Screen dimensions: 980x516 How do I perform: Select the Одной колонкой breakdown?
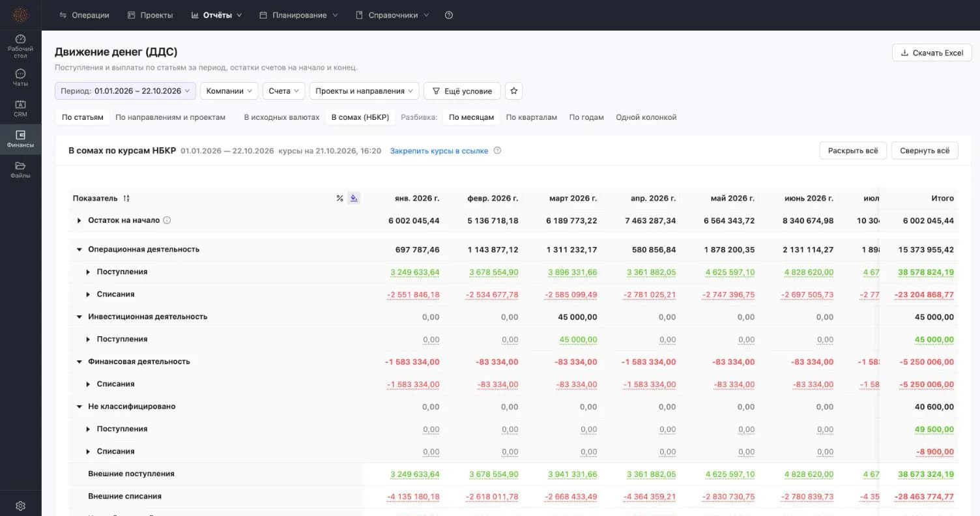tap(646, 117)
